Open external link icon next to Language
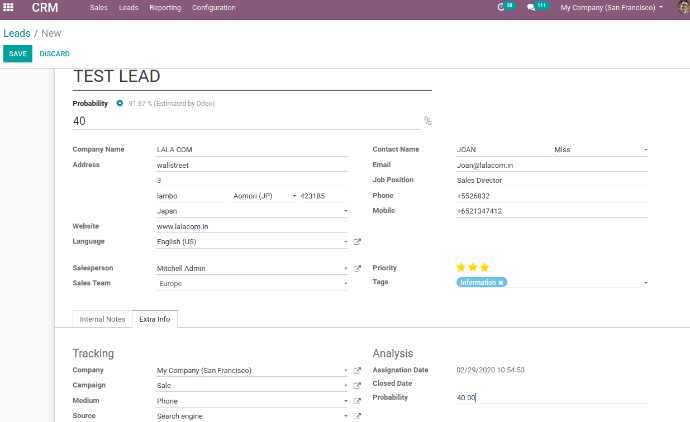 click(357, 242)
